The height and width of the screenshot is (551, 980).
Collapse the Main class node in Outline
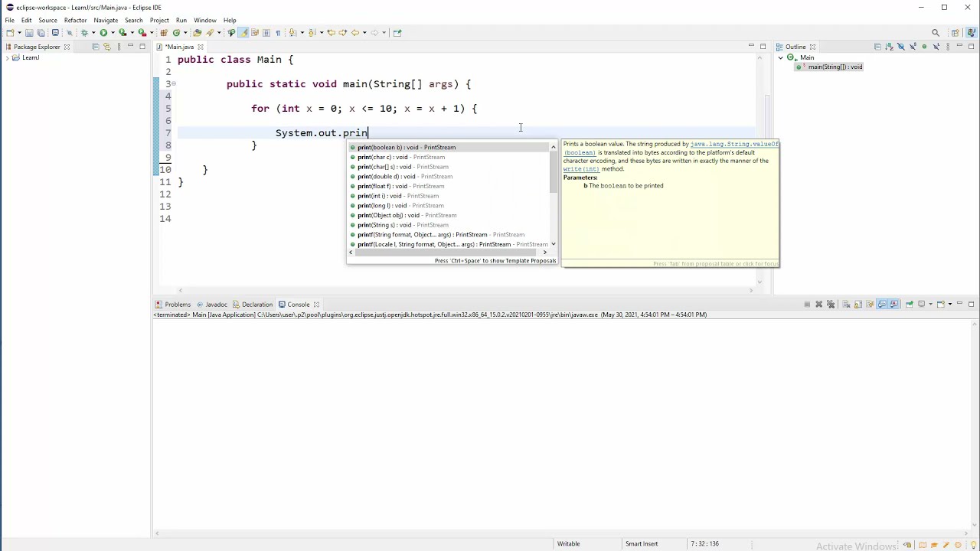point(780,57)
